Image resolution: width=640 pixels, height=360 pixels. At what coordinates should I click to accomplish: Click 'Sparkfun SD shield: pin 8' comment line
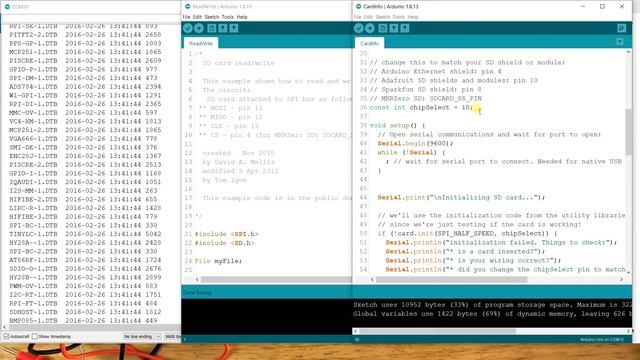point(425,89)
